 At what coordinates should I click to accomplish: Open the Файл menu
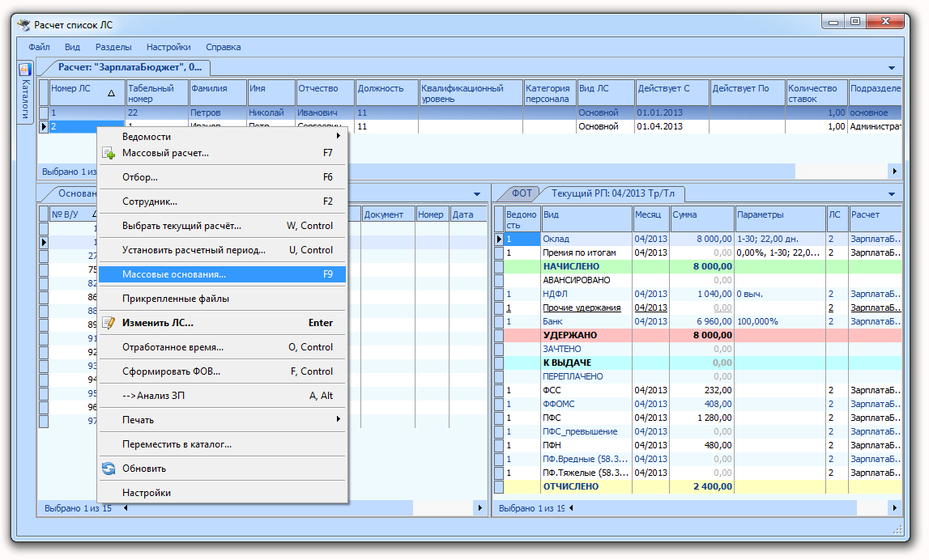[x=39, y=48]
